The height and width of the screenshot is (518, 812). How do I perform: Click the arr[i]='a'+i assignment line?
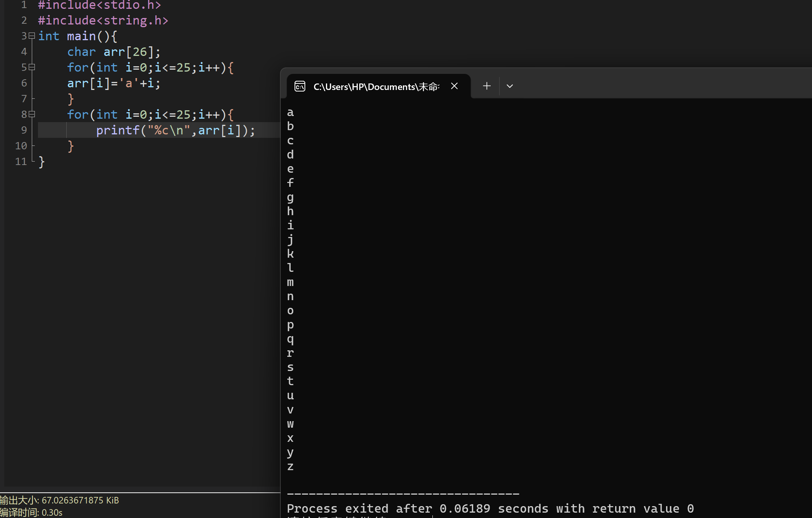[113, 83]
